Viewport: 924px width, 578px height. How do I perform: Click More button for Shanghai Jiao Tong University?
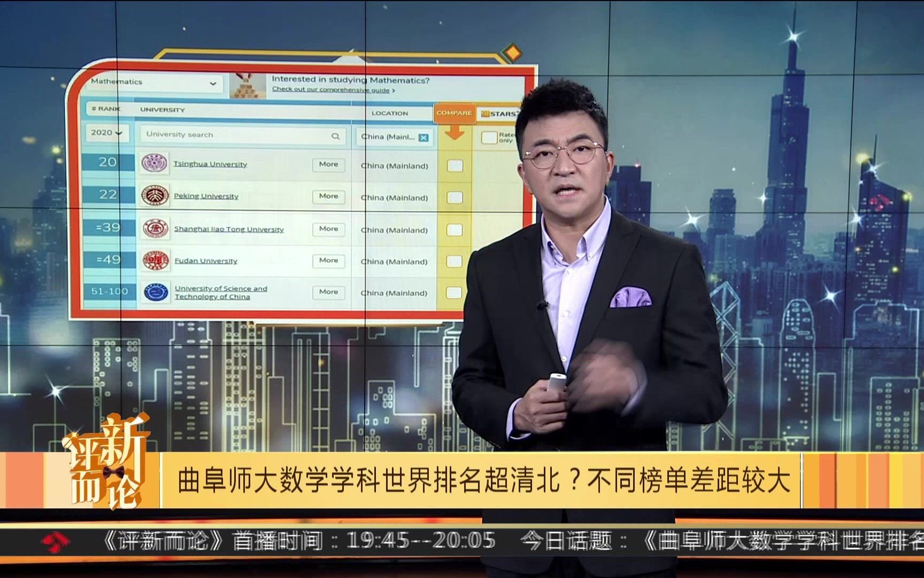coord(328,229)
